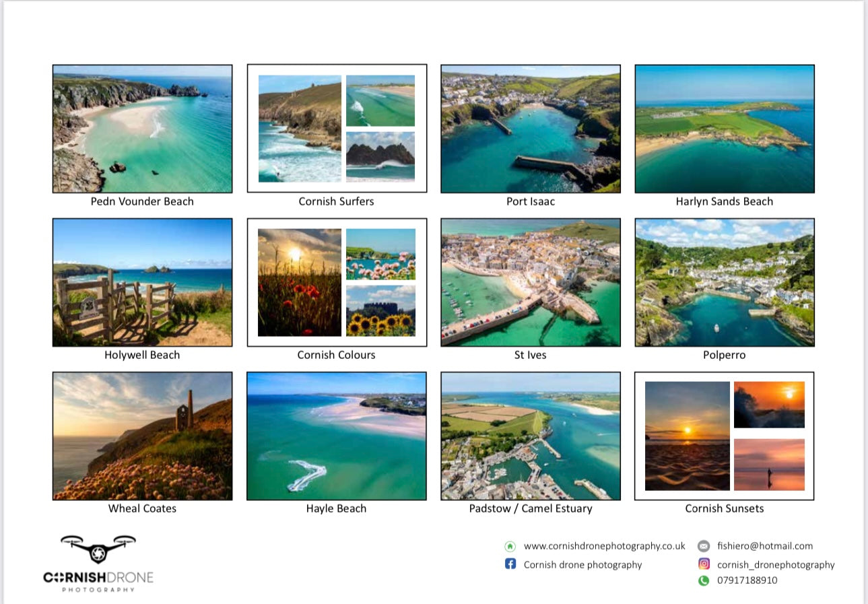Click the pink sea thrift photo in Cornish Colours
The image size is (868, 604).
point(380,255)
